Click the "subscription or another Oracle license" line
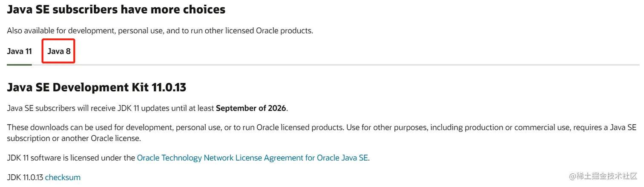This screenshot has width=644, height=187. click(74, 138)
